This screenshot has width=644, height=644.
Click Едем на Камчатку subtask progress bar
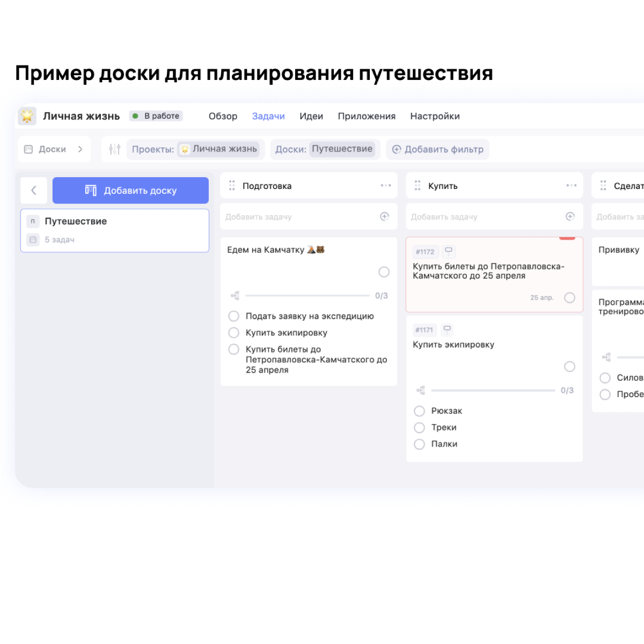point(308,296)
